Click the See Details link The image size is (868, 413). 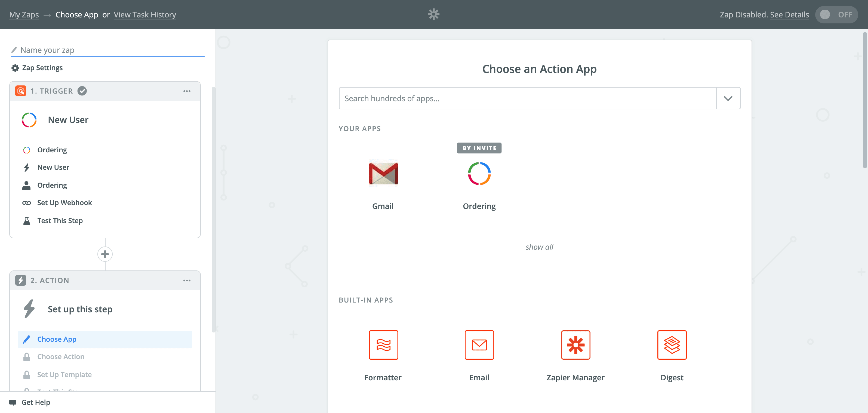point(789,14)
